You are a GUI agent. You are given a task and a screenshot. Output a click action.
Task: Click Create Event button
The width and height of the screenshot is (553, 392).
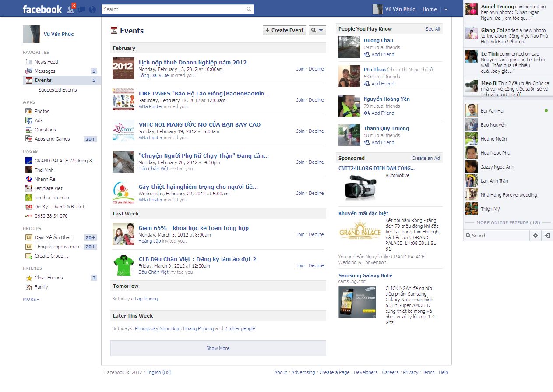[x=285, y=30]
